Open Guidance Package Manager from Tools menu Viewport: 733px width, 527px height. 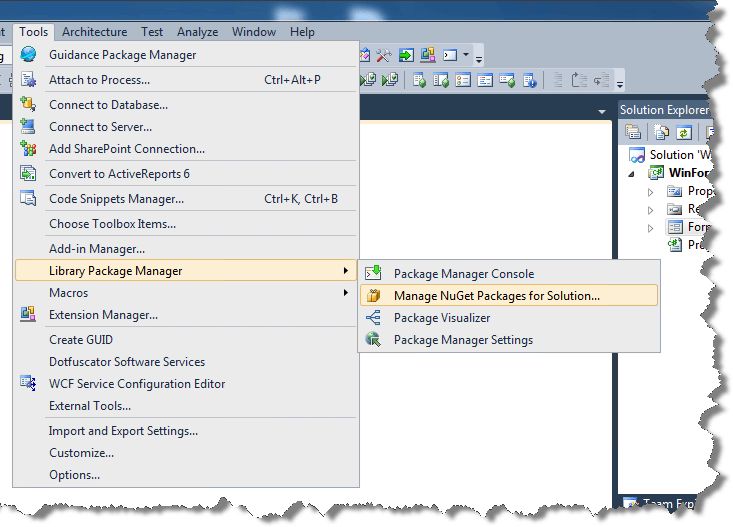pos(186,55)
